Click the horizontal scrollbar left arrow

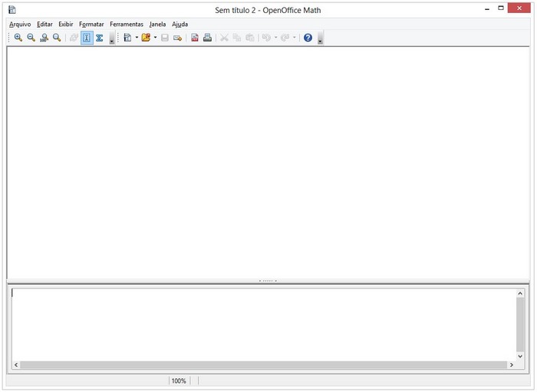point(16,365)
